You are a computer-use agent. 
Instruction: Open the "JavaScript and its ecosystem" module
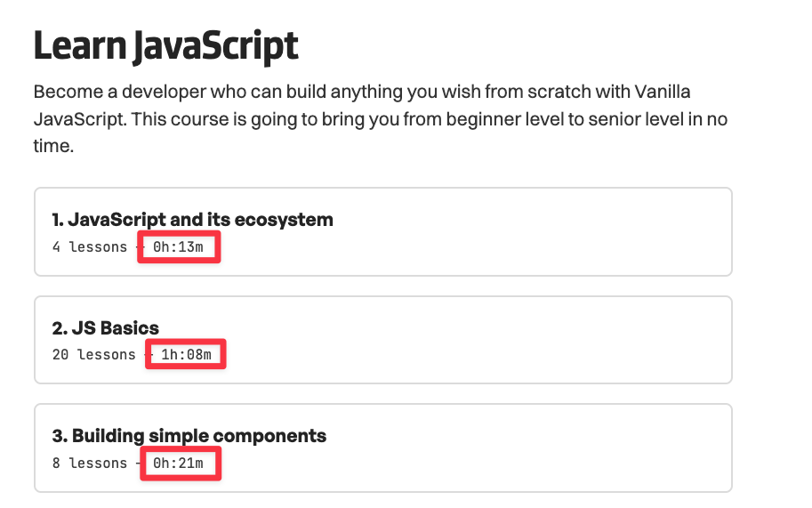[x=201, y=219]
